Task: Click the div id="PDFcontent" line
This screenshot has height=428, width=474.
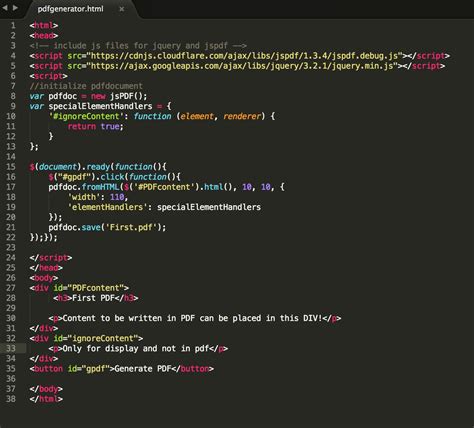Action: (79, 288)
